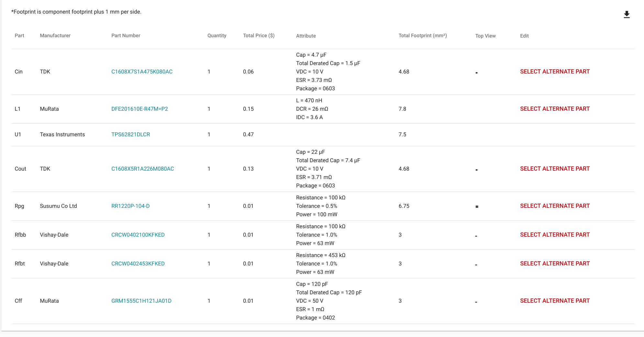Viewport: 644px width, 337px height.
Task: Click the Rpg top view thumbnail
Action: (x=477, y=207)
